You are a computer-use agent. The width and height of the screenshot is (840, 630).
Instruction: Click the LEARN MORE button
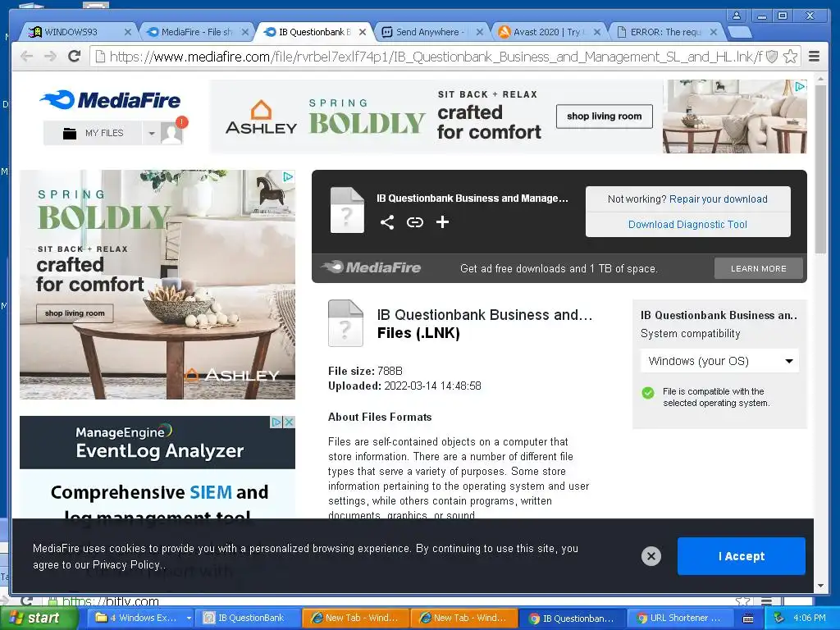click(758, 268)
